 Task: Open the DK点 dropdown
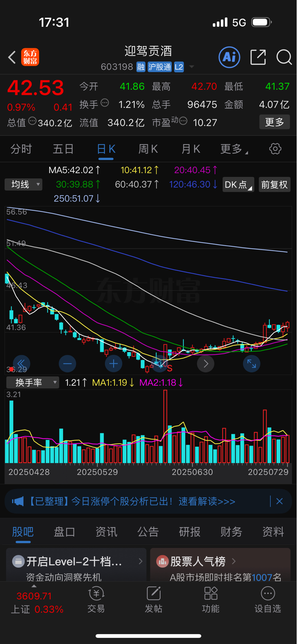[x=238, y=184]
